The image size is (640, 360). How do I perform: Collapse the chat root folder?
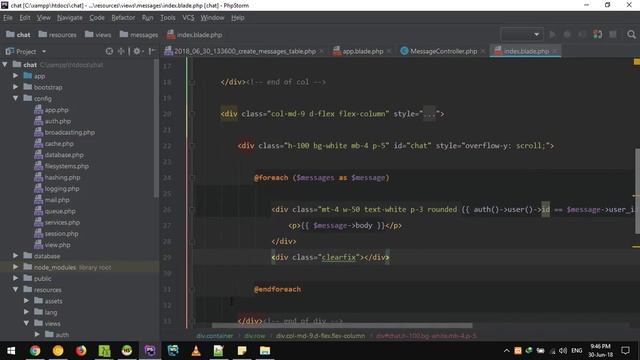coord(5,64)
